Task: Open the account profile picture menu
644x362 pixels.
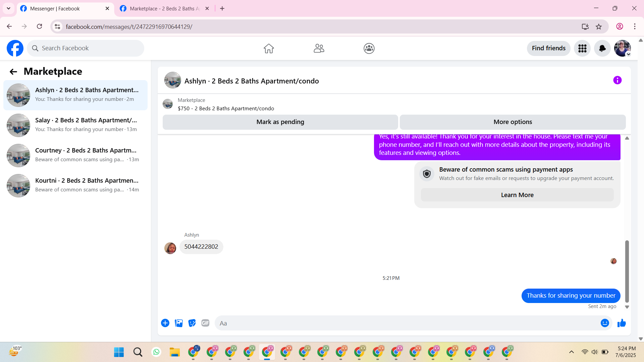Action: coord(623,48)
